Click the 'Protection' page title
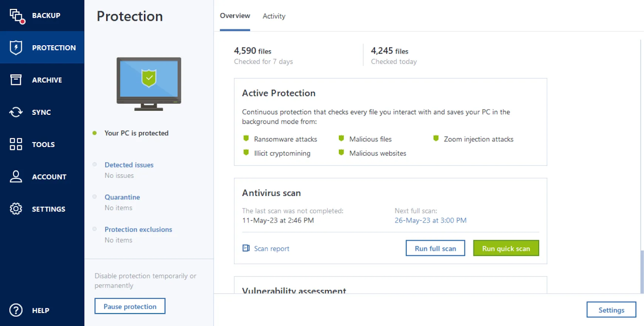This screenshot has height=326, width=644. click(130, 16)
